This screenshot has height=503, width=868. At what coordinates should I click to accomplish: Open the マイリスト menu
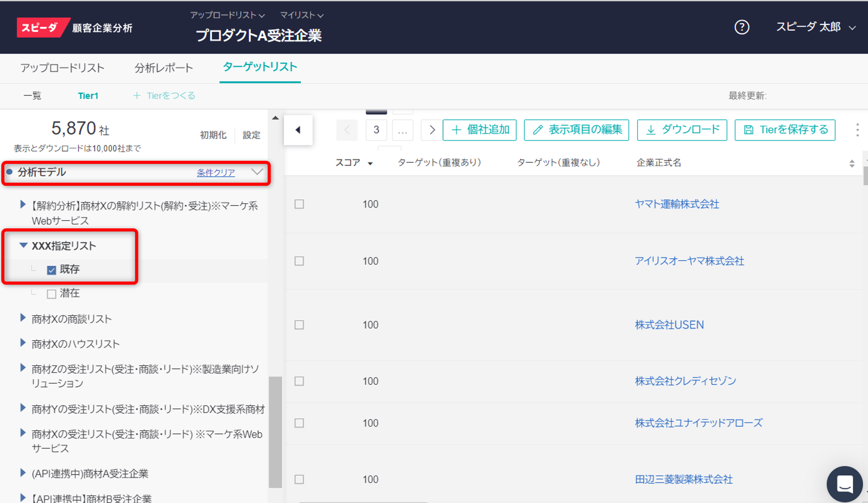tap(301, 15)
